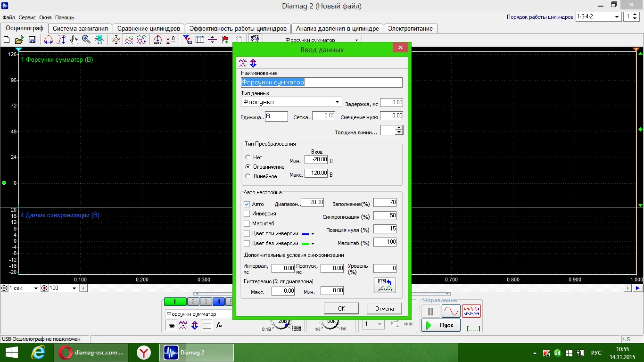
Task: Open cylinder order 1-3-4-2 dropdown
Action: 617,16
